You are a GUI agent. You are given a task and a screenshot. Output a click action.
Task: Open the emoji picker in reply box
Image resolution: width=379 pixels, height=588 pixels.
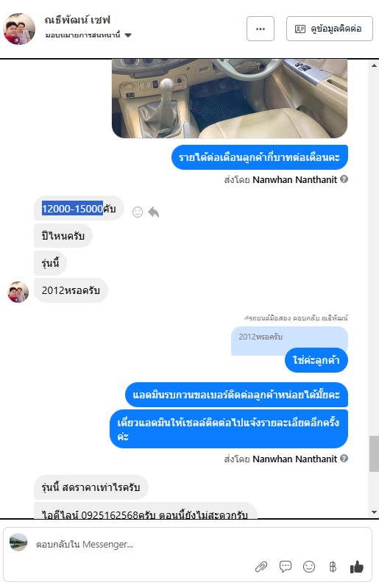coord(309,566)
